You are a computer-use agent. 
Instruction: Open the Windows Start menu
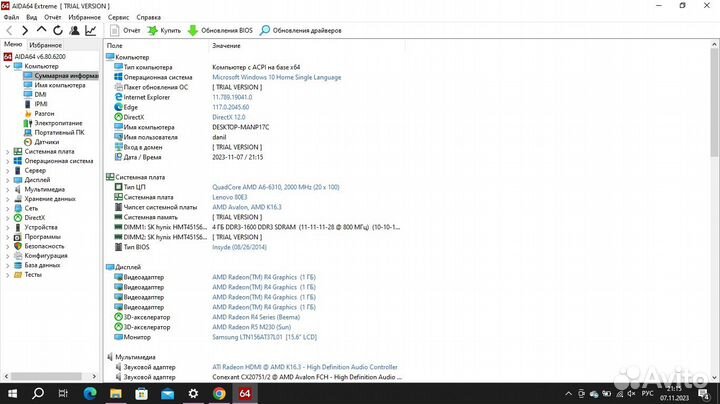click(x=12, y=393)
